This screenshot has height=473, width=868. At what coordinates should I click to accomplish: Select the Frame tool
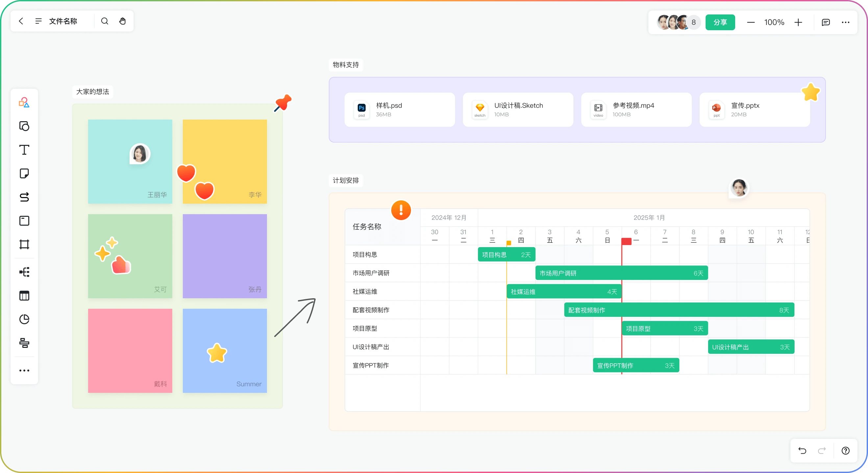coord(24,244)
